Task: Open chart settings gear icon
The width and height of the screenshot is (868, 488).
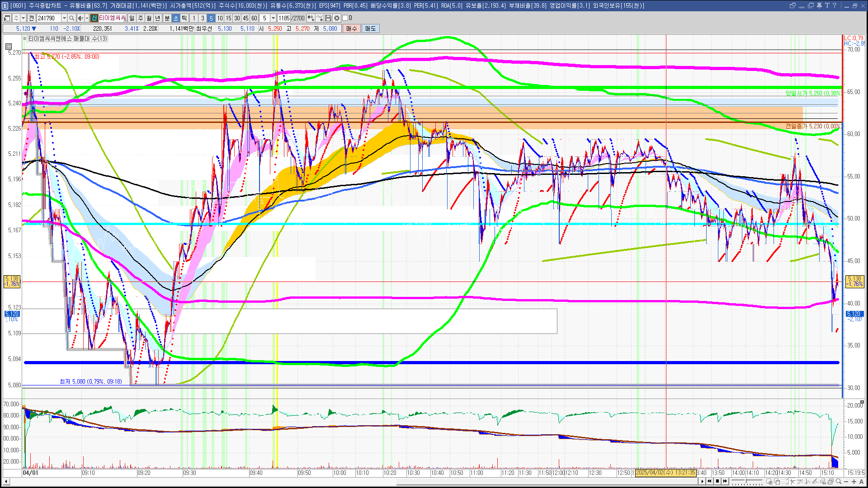Action: (x=337, y=18)
